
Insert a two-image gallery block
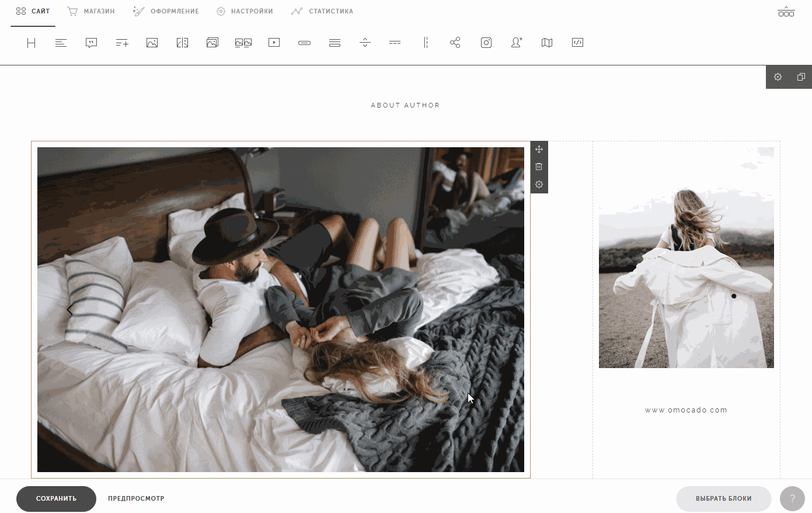coord(243,42)
